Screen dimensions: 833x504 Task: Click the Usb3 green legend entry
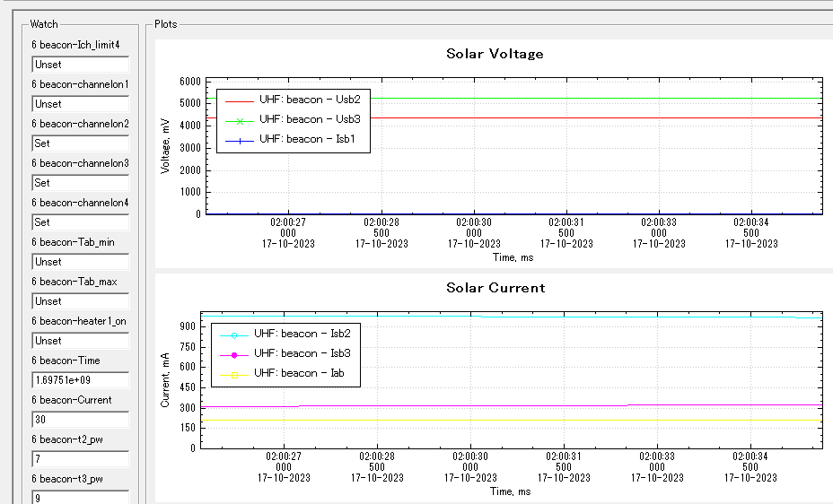(293, 119)
